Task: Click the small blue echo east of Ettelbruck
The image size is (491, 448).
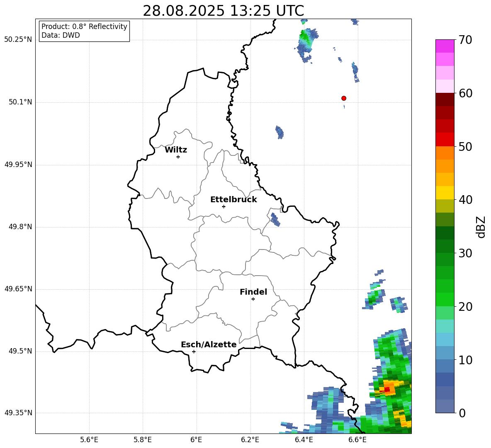Action: 275,219
